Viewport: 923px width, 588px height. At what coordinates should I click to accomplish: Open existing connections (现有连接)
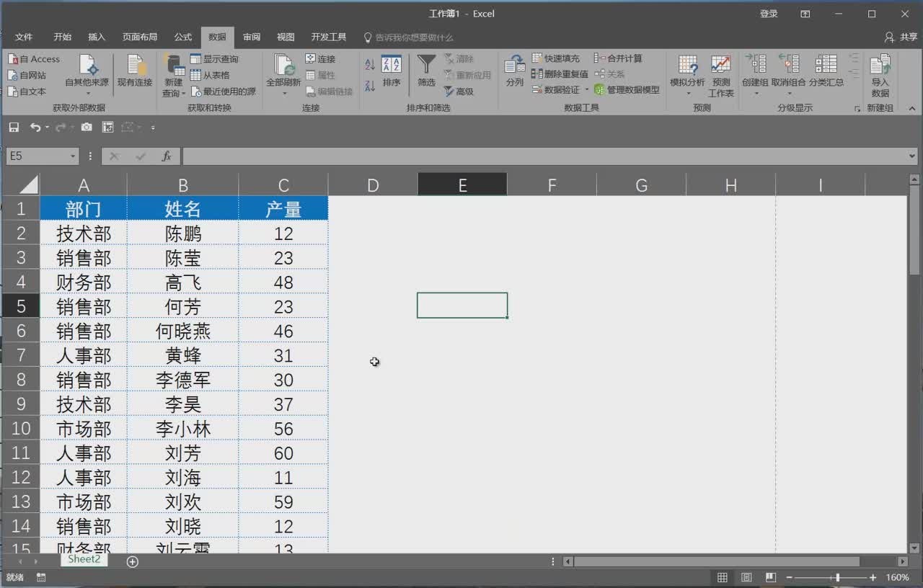pyautogui.click(x=135, y=71)
